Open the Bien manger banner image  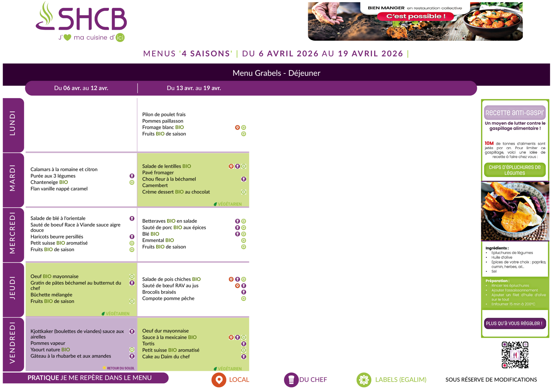(415, 22)
